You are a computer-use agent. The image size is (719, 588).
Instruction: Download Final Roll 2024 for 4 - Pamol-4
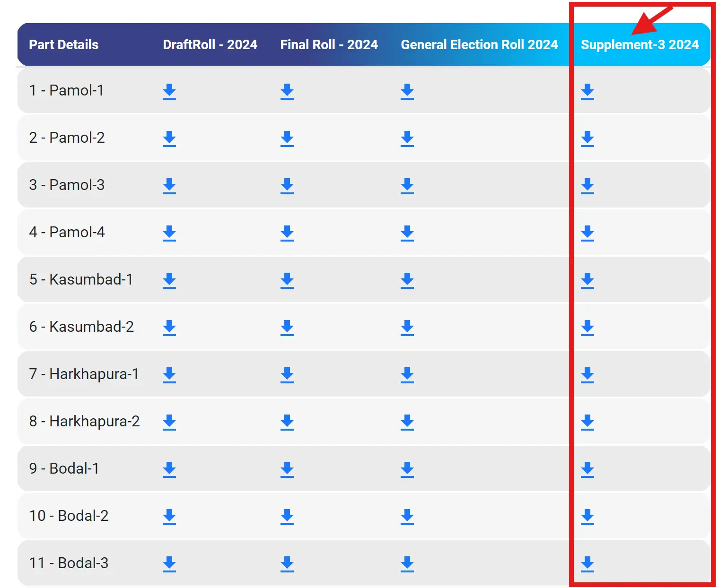click(x=287, y=233)
